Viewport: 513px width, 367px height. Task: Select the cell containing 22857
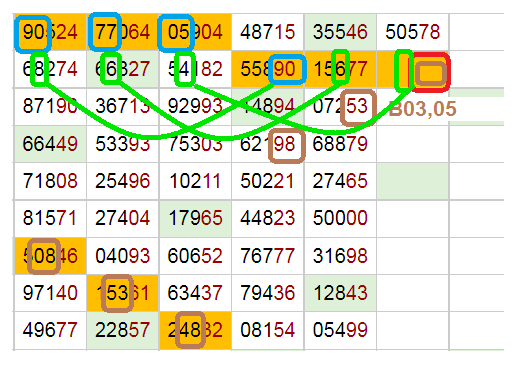(x=123, y=330)
